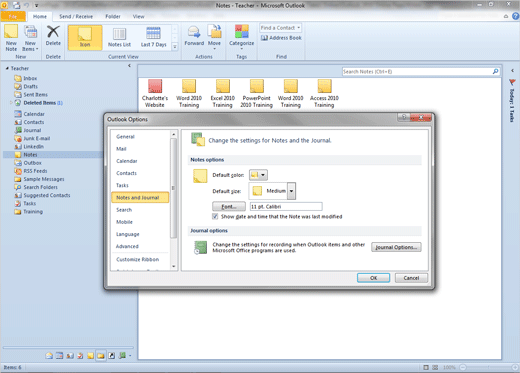The width and height of the screenshot is (520, 373).
Task: Expand the Deleted Items folder
Action: 11,103
